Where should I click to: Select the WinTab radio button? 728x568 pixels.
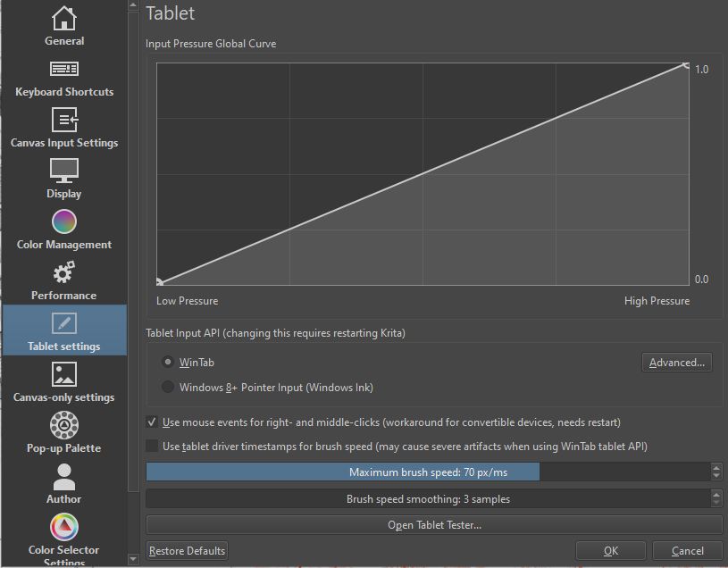[x=168, y=363]
